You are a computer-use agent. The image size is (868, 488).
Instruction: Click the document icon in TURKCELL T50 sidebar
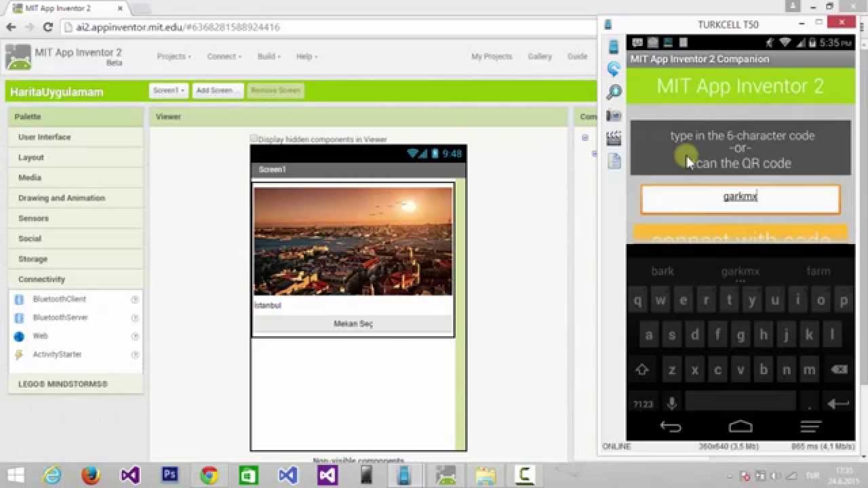(614, 161)
